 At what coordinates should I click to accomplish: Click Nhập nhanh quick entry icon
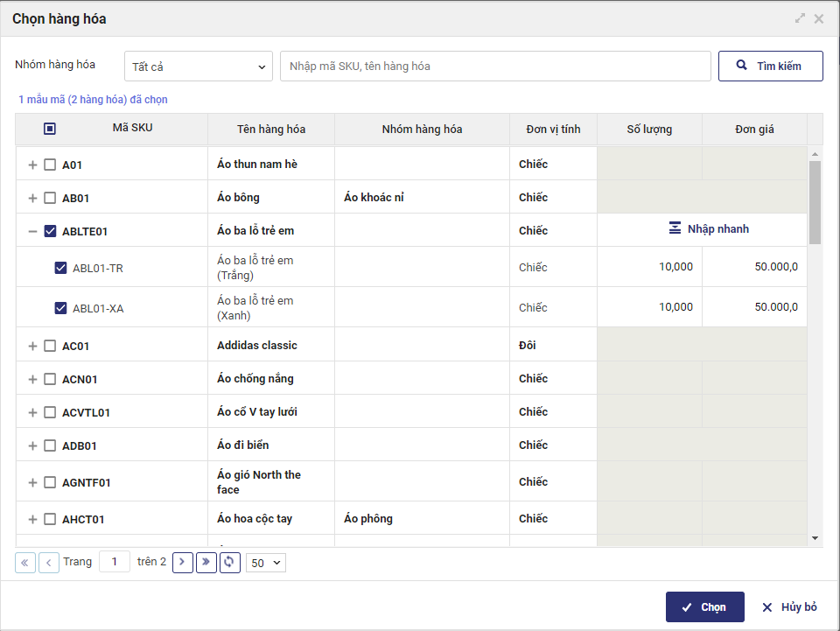(675, 229)
